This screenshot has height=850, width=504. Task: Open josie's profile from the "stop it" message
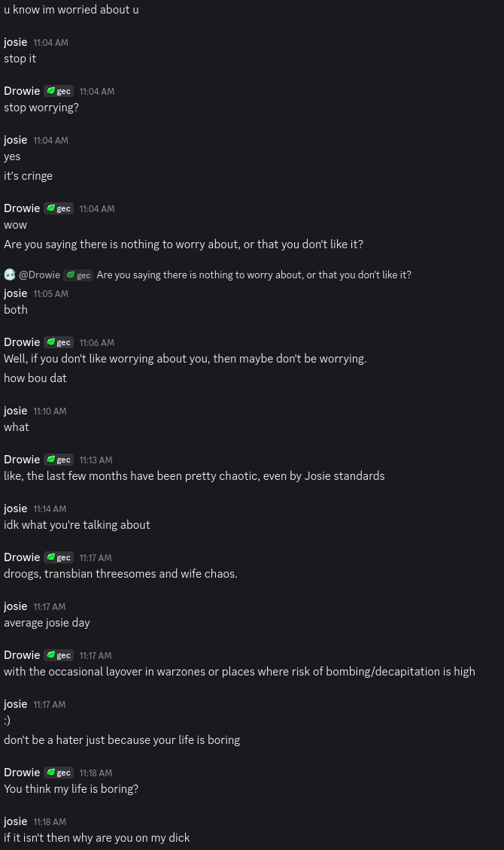click(x=16, y=42)
